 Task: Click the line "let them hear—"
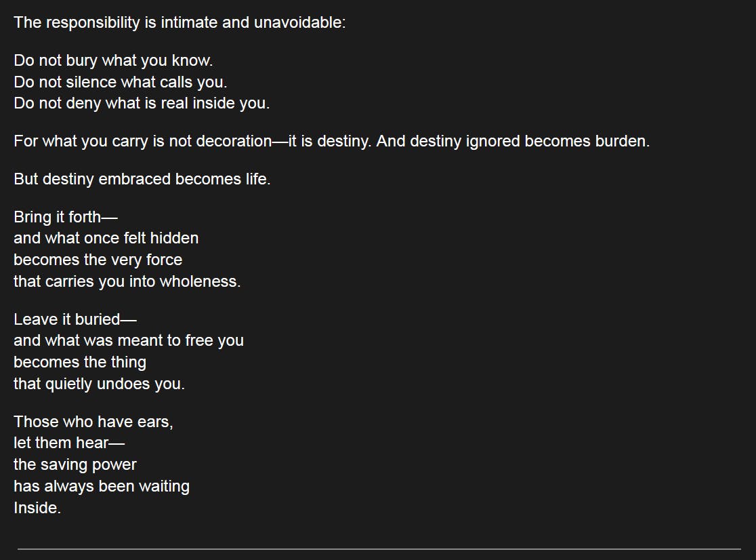click(69, 443)
